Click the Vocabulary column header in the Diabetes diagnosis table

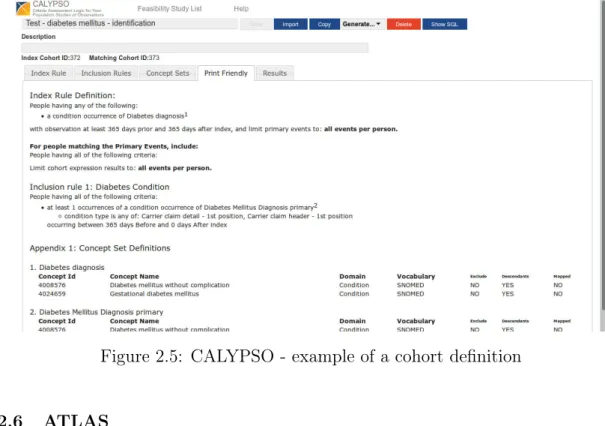pos(416,276)
